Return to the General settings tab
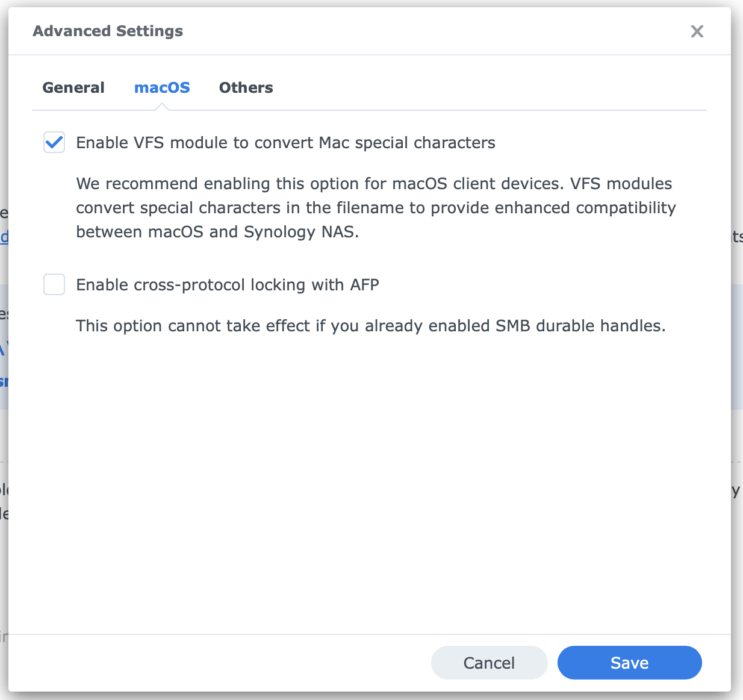This screenshot has height=700, width=743. click(x=73, y=87)
